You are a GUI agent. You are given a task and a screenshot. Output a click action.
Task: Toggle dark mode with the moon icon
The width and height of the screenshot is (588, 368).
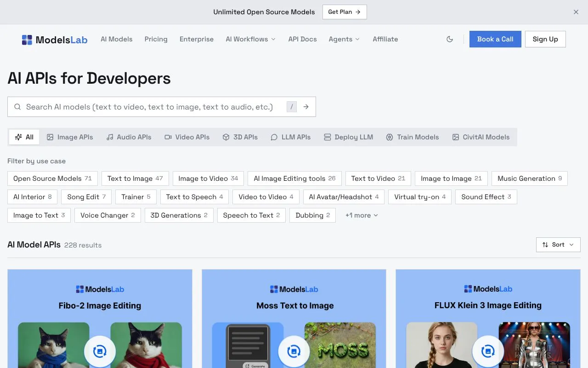click(x=450, y=39)
